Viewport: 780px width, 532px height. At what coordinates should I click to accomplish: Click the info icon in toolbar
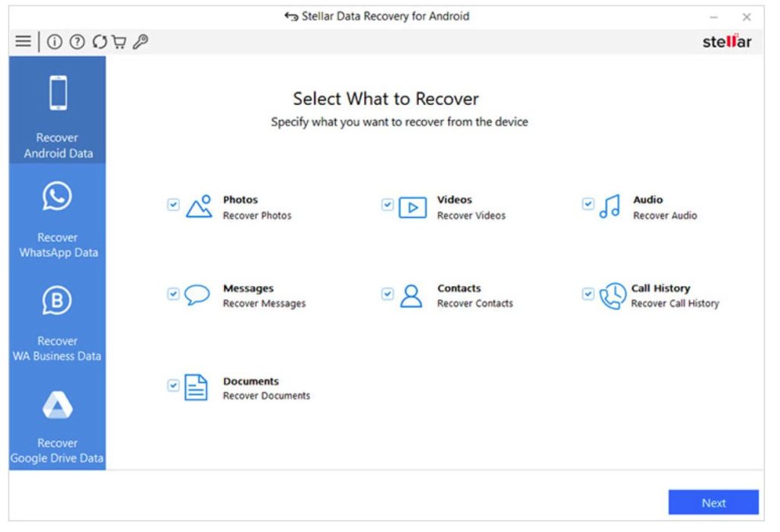[x=54, y=42]
